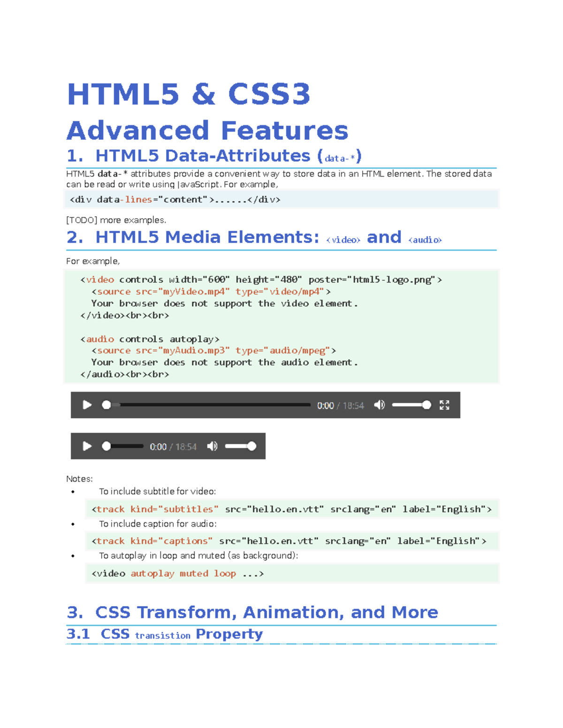
Task: Click the video autoplay muted loop code line
Action: tap(177, 573)
